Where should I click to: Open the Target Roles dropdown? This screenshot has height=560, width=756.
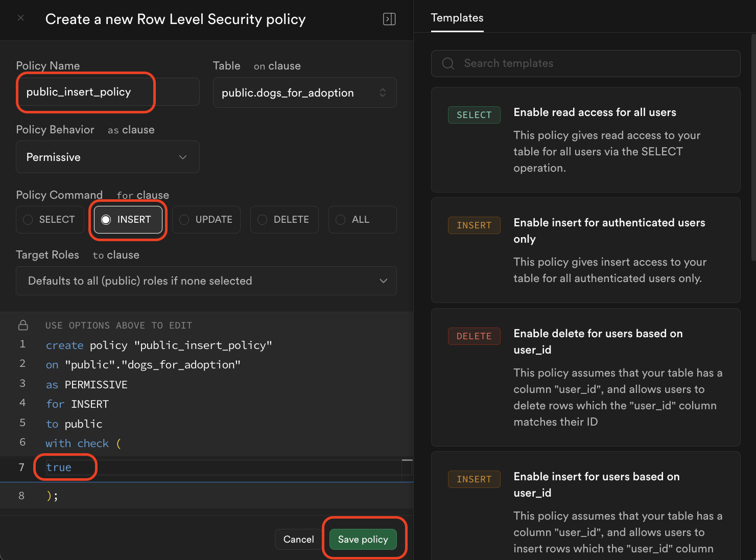point(206,281)
